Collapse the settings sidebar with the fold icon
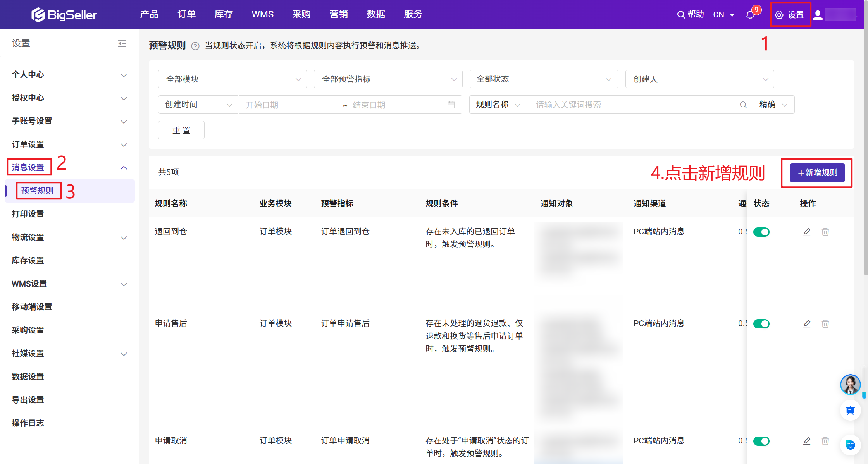The image size is (868, 464). click(x=122, y=43)
